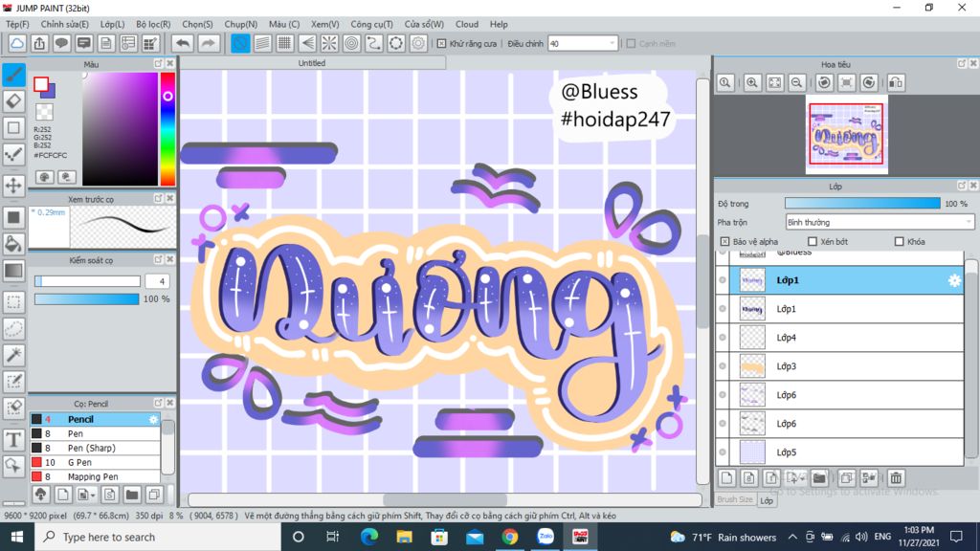Viewport: 980px width, 551px height.
Task: Open the layer folder icon
Action: pyautogui.click(x=819, y=478)
